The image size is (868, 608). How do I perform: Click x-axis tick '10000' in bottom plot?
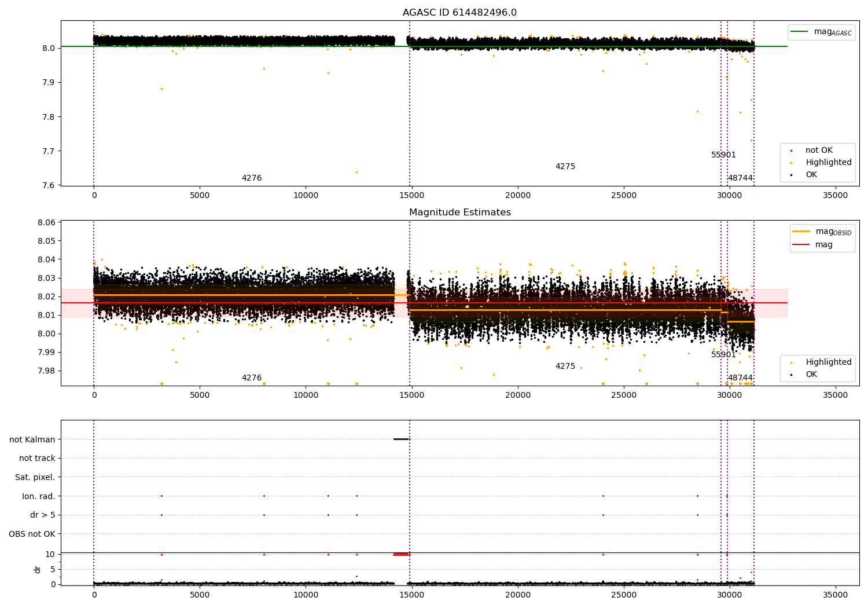(x=306, y=595)
